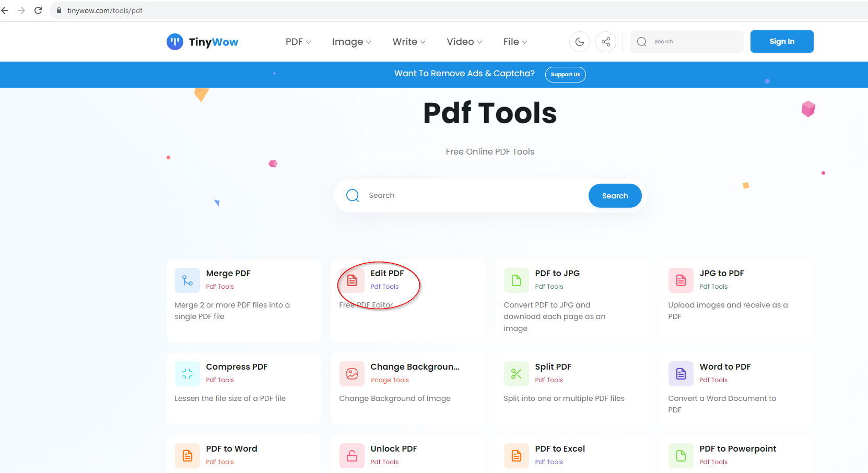Open the PDF to Word title link
The image size is (868, 473).
[231, 449]
